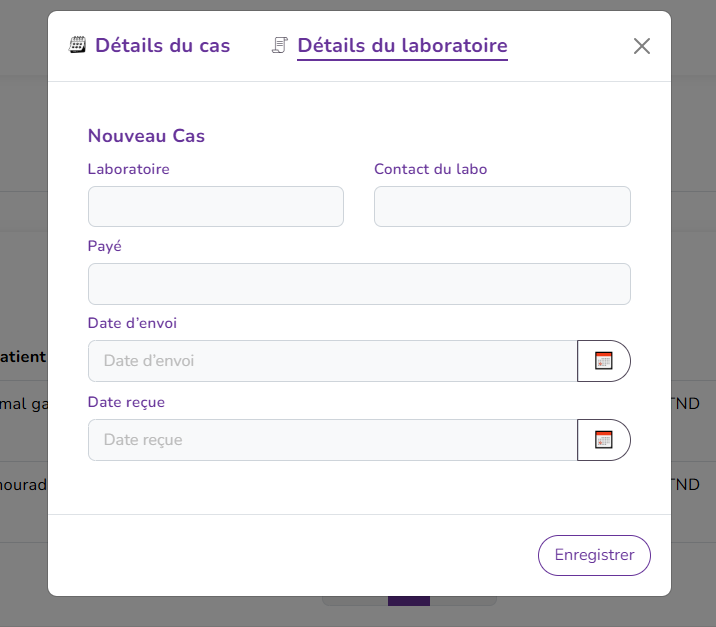Click the Date d'envoi label text

(133, 323)
